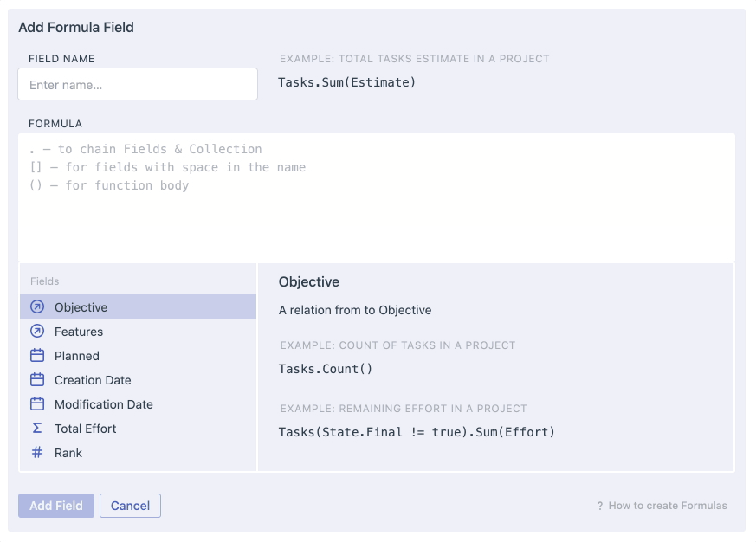Click the Rank hash icon
Image resolution: width=756 pixels, height=542 pixels.
coord(37,452)
